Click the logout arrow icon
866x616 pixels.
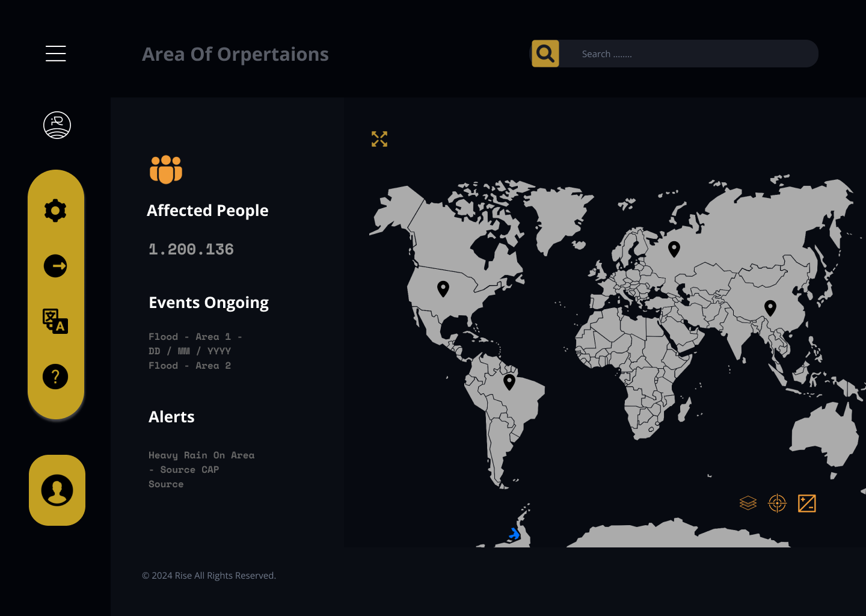55,266
